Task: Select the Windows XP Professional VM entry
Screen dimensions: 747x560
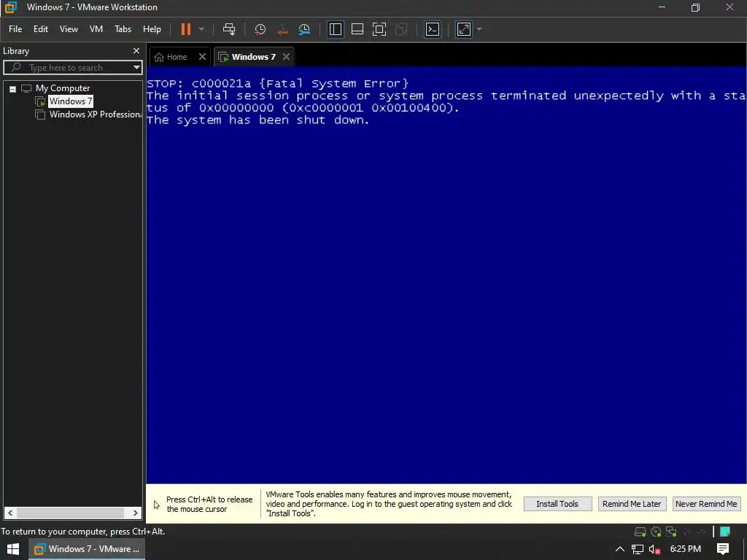Action: tap(96, 114)
